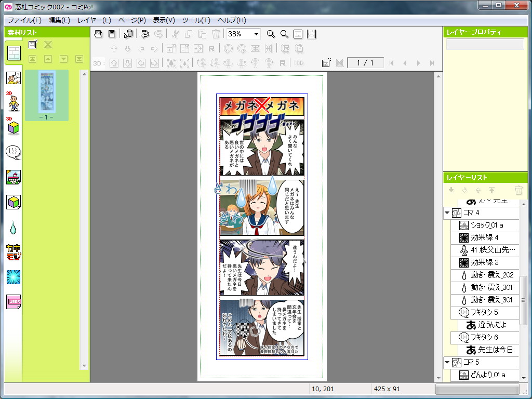
Task: Select the 41.秩父山先… character layer
Action: click(485, 250)
